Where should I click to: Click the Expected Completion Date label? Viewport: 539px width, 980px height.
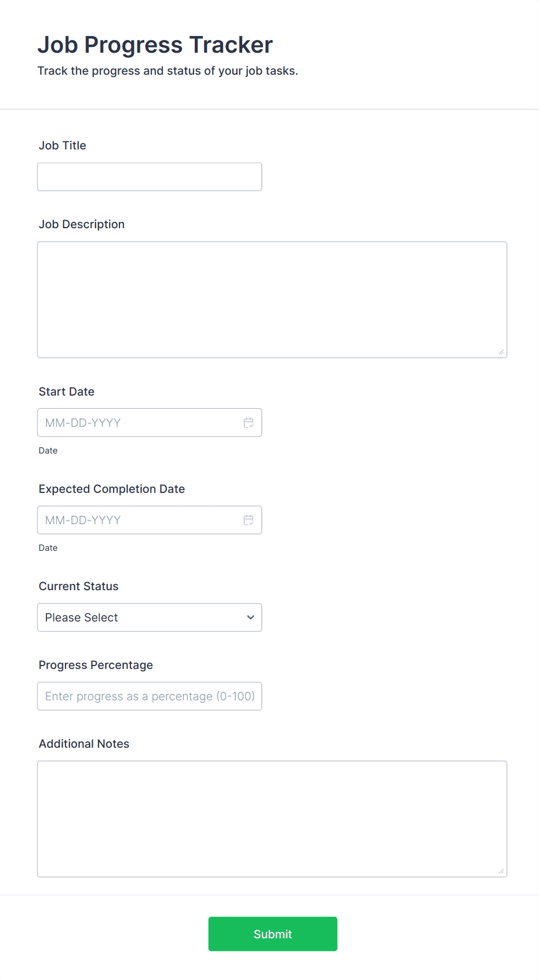[x=112, y=489]
